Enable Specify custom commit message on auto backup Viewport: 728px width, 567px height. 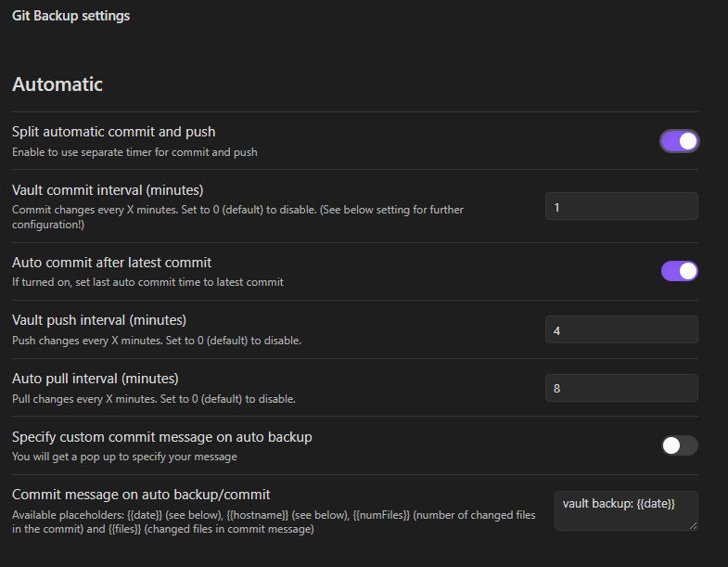pos(679,445)
